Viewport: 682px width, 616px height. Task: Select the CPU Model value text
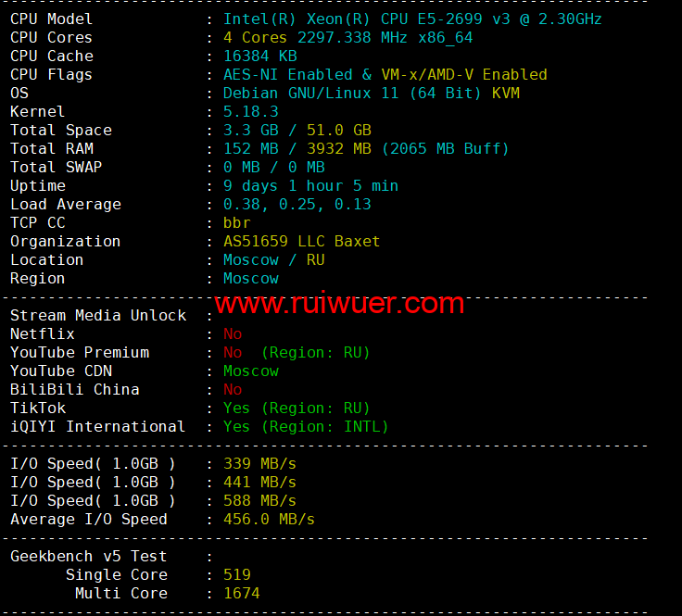[412, 19]
